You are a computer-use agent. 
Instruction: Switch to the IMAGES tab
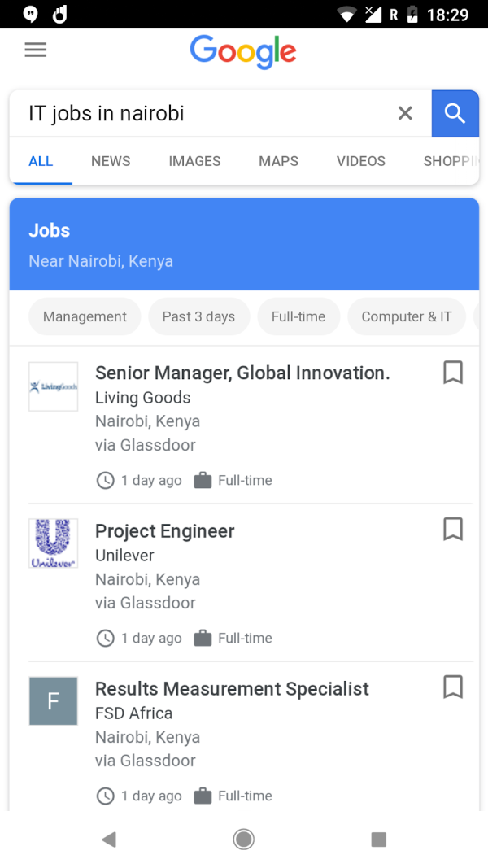(194, 161)
